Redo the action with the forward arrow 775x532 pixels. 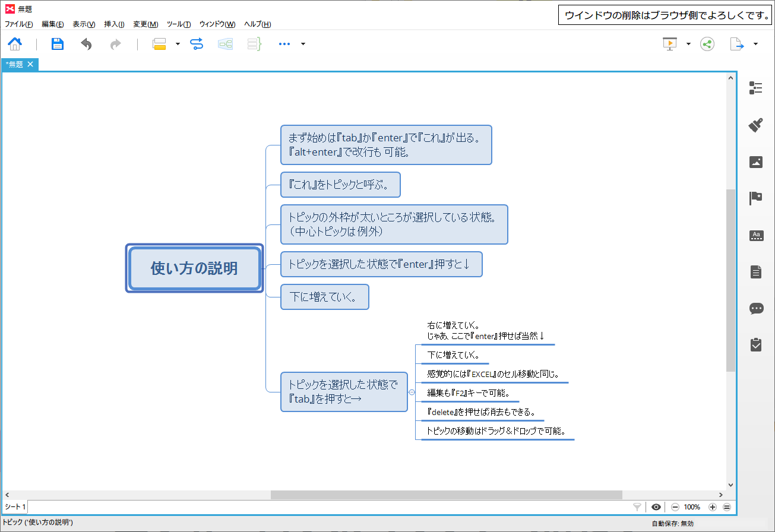(116, 44)
